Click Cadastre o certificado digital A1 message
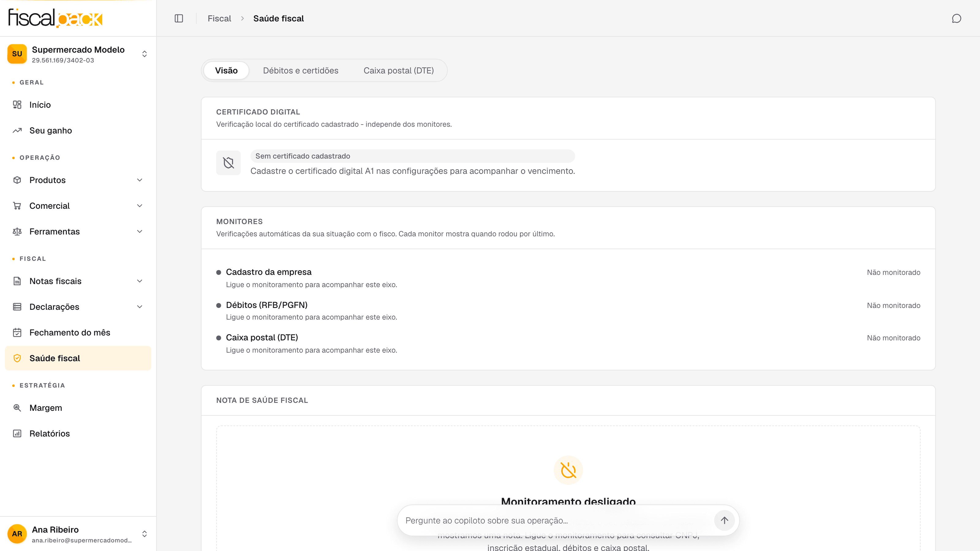This screenshot has width=980, height=551. click(413, 171)
